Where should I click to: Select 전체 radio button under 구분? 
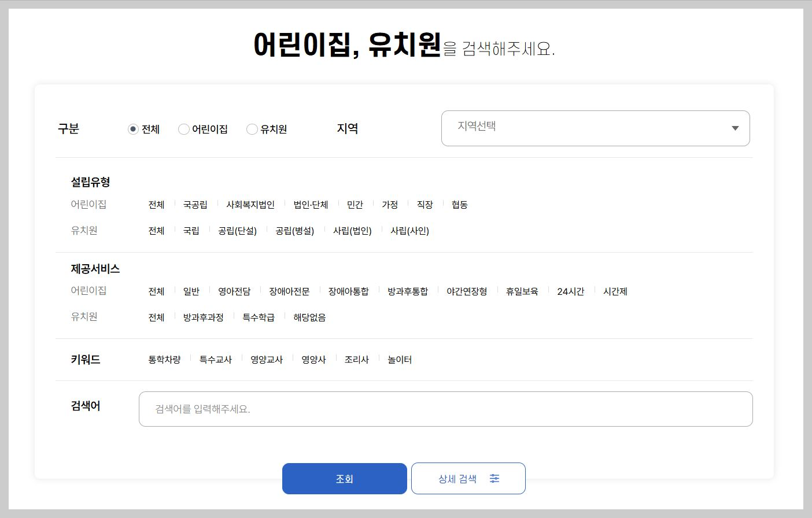[132, 129]
